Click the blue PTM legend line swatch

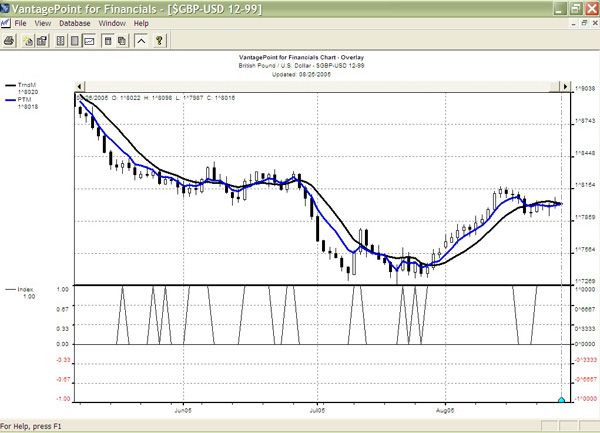10,100
